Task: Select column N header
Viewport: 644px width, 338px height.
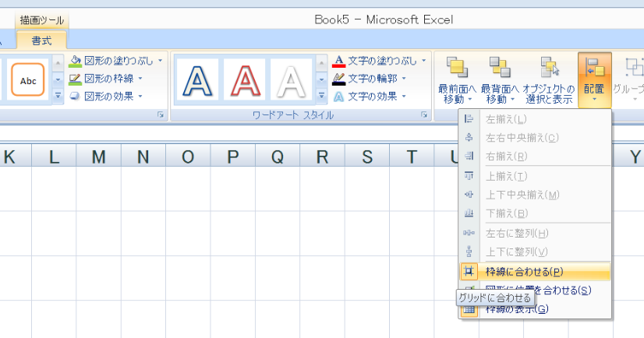Action: coord(143,157)
